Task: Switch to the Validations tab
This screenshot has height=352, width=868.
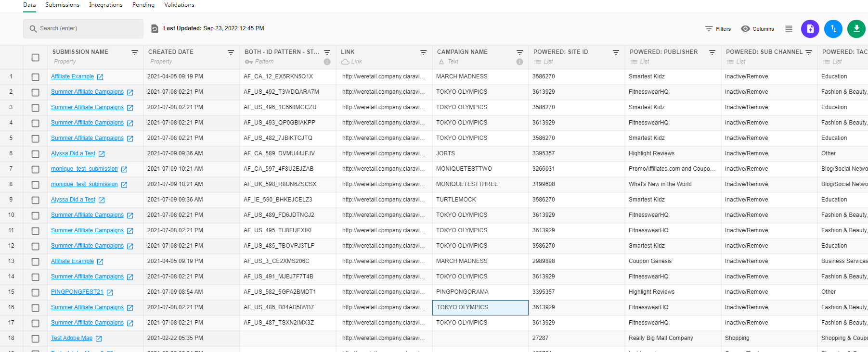Action: tap(179, 5)
